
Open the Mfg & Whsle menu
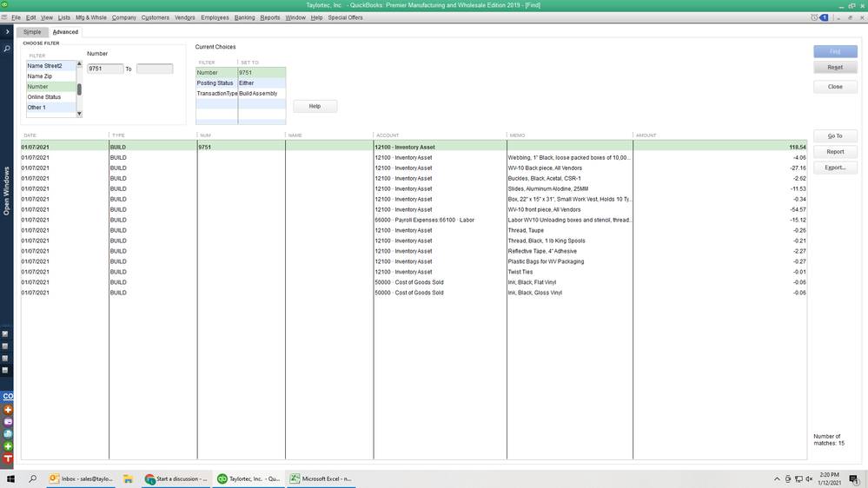click(90, 17)
